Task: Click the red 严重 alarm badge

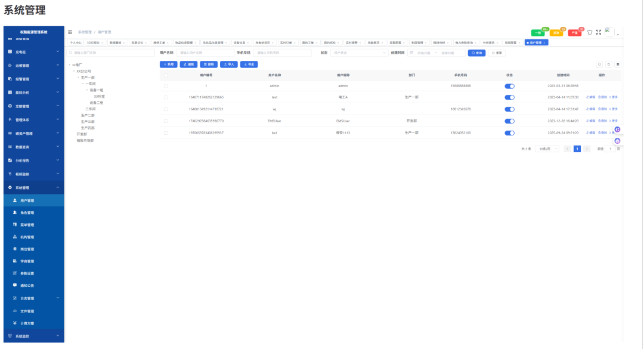Action: [x=575, y=33]
